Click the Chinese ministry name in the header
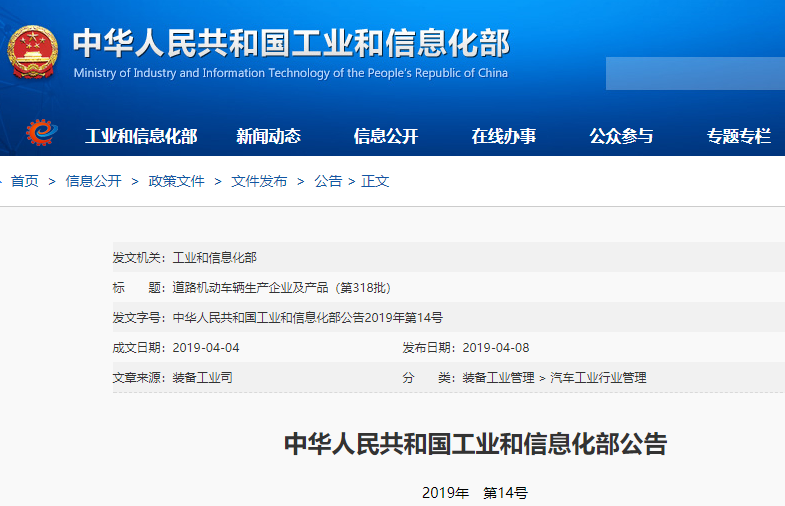The width and height of the screenshot is (785, 506). (291, 42)
